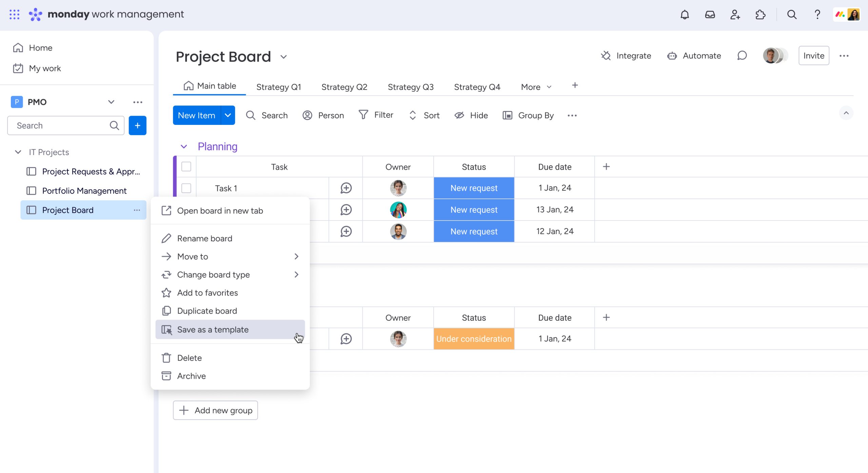
Task: Switch to the Strategy Q2 tab
Action: [344, 87]
